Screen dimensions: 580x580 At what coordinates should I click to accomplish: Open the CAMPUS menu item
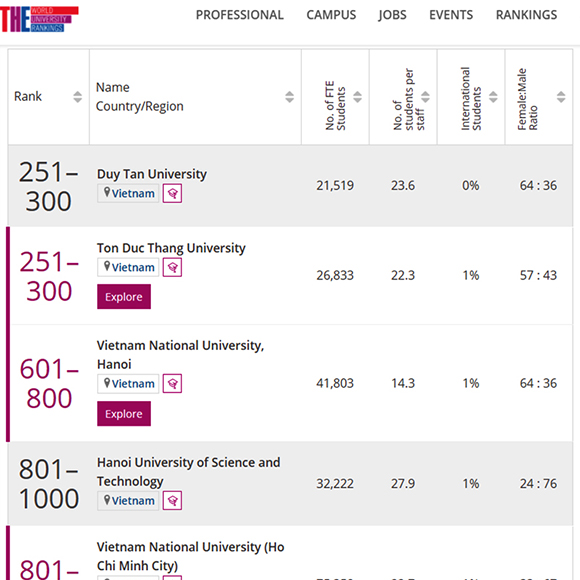331,15
